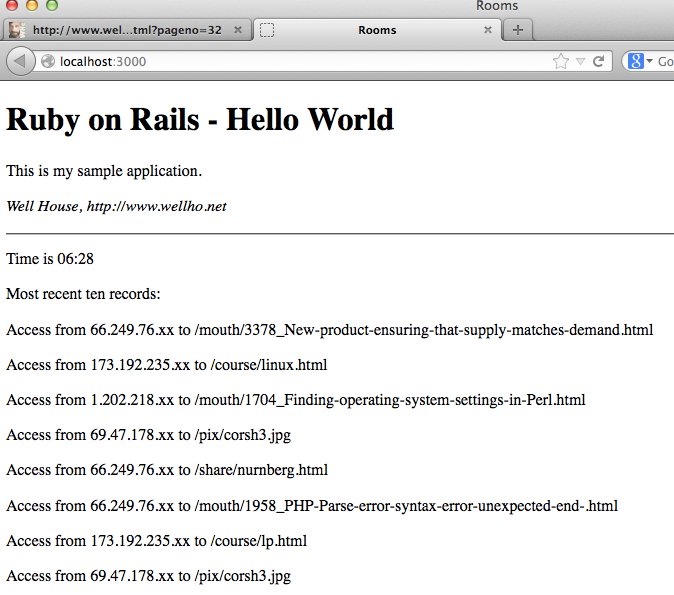
Task: Click inside the Google search box
Action: point(664,62)
